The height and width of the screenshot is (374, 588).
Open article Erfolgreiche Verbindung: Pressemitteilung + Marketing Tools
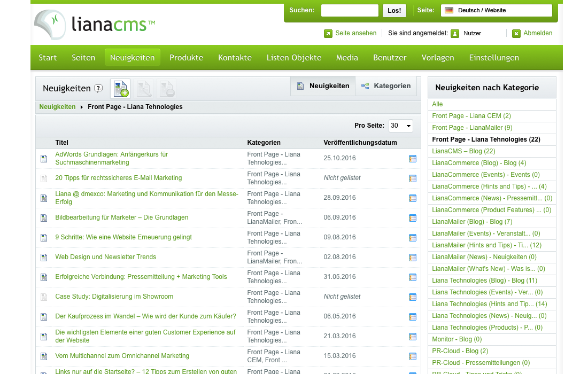click(x=141, y=277)
